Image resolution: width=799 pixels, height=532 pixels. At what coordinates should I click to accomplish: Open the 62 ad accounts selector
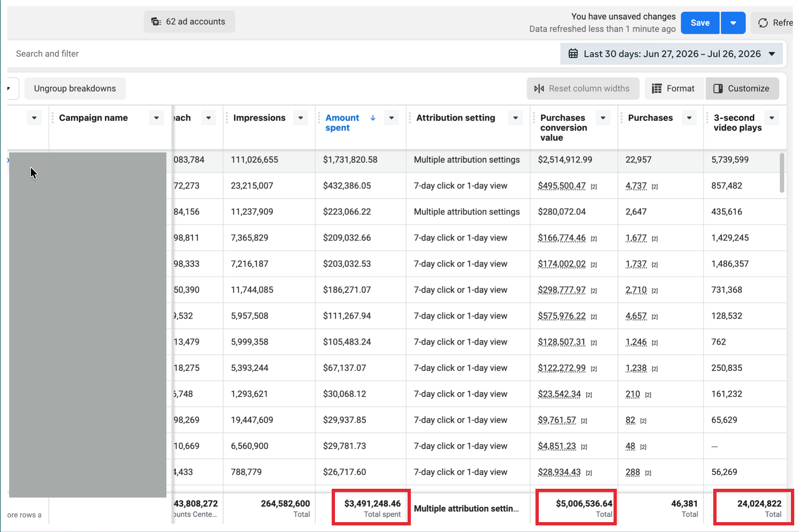point(189,22)
